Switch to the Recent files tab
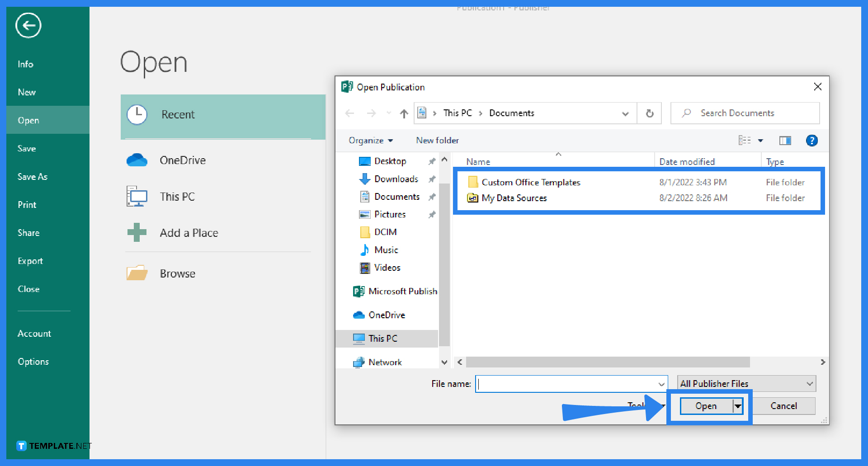The image size is (868, 466). 178,114
